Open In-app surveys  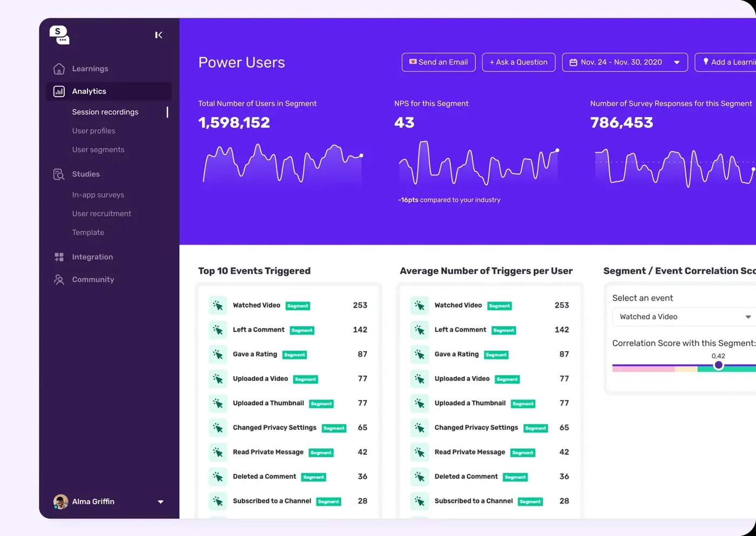point(98,195)
